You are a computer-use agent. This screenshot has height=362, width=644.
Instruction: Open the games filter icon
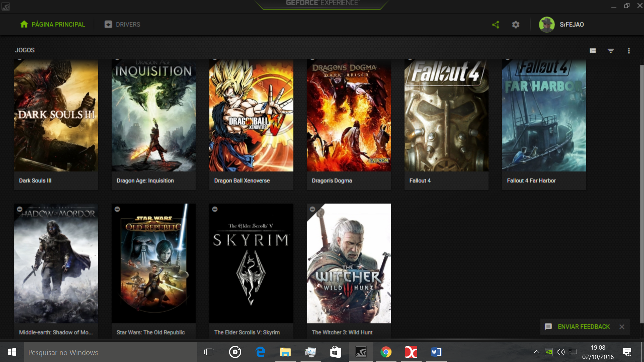point(611,51)
